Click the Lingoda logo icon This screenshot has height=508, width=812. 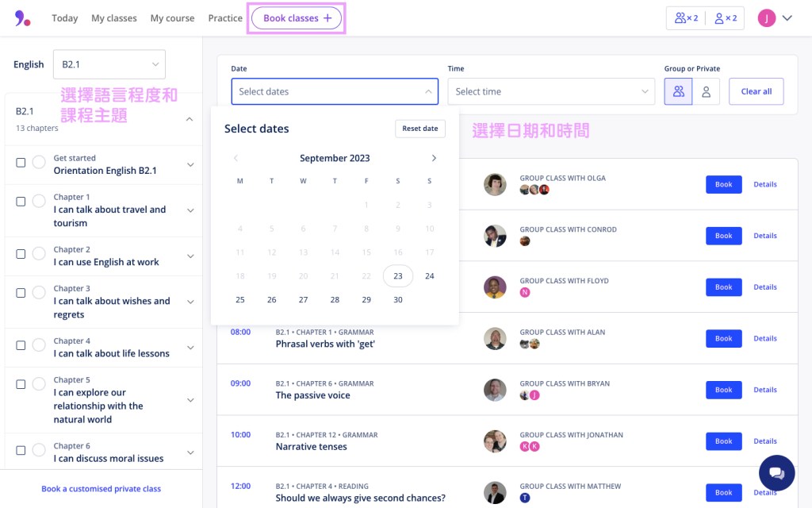pyautogui.click(x=22, y=18)
